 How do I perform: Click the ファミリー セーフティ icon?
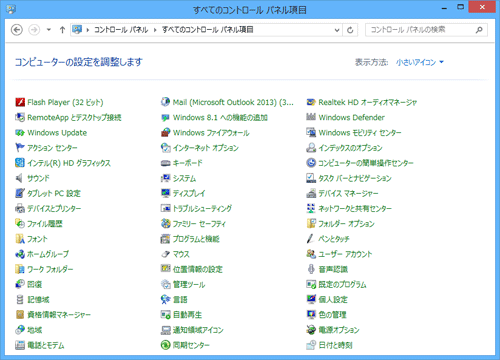click(x=166, y=224)
